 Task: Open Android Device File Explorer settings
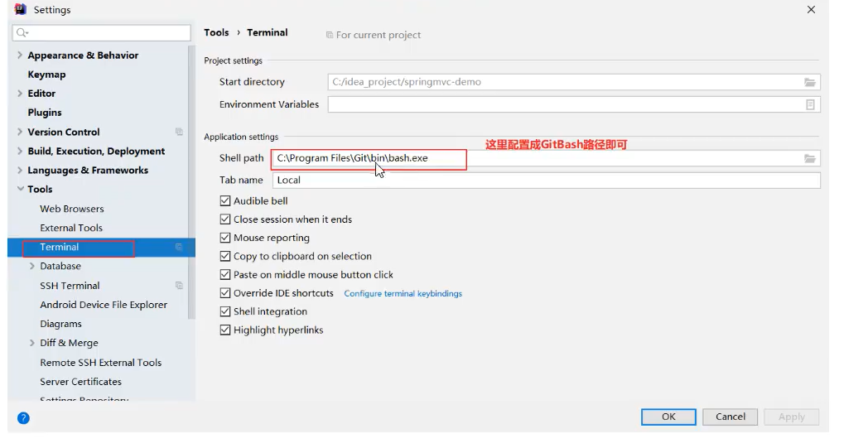tap(104, 305)
